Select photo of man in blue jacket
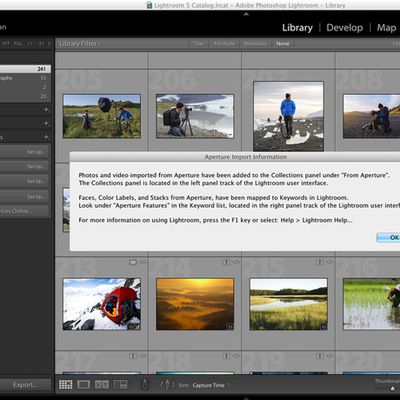Screen dimensions: 400x400 pos(288,116)
